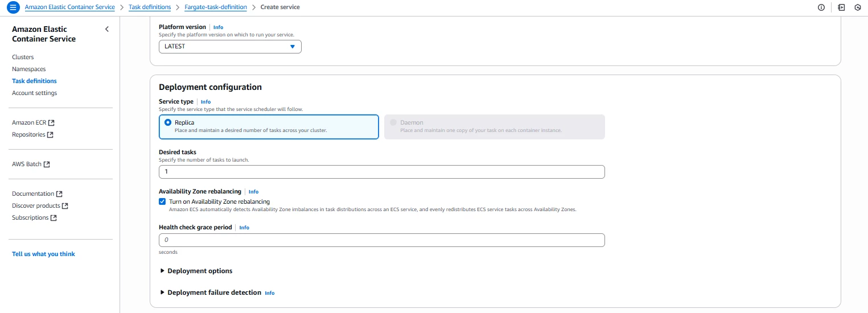The image size is (868, 313).
Task: Open the Amazon ECR sidebar link
Action: pos(33,122)
